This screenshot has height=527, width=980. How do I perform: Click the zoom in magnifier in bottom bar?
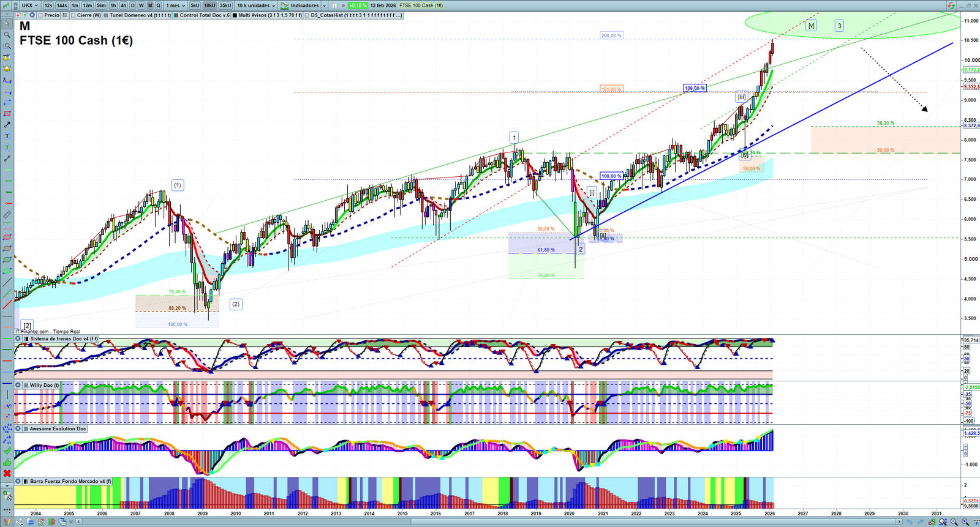[x=965, y=522]
